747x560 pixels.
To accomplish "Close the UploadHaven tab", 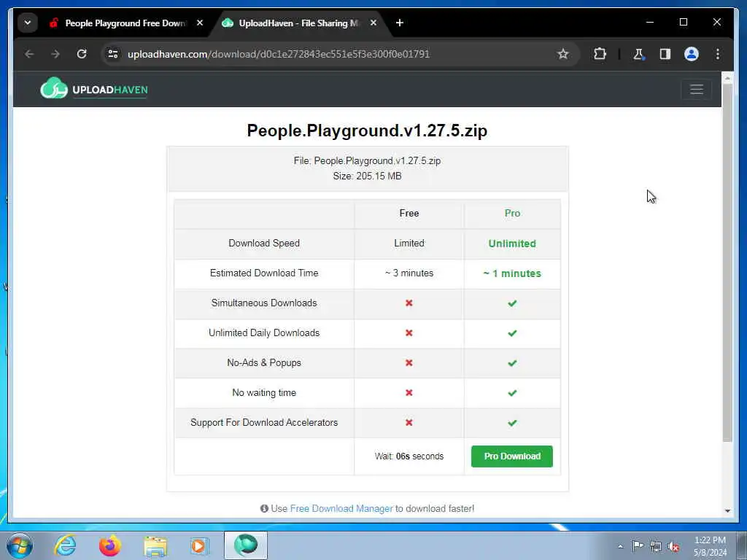I will pos(373,23).
